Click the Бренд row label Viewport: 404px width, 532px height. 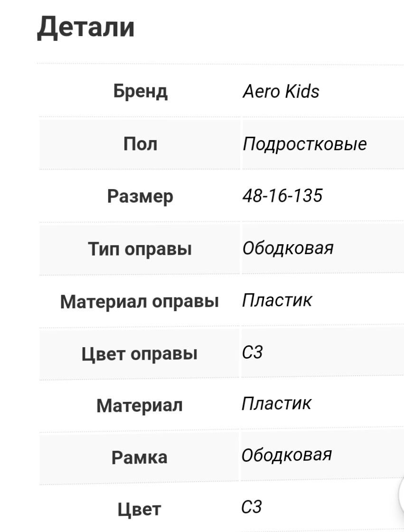pos(140,91)
